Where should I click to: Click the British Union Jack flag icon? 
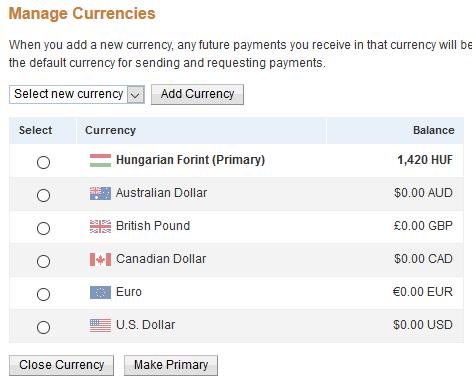click(x=100, y=226)
